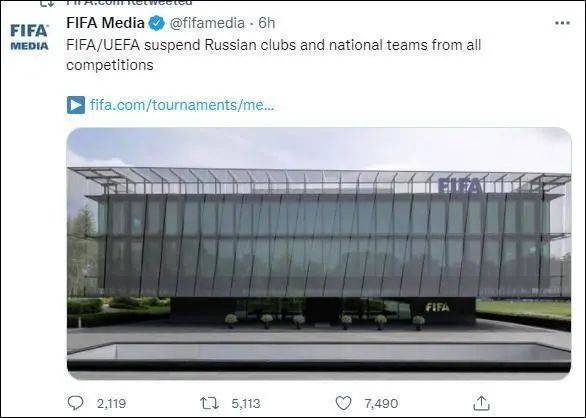586x418 pixels.
Task: Open the @fifamedia handle
Action: coord(207,23)
